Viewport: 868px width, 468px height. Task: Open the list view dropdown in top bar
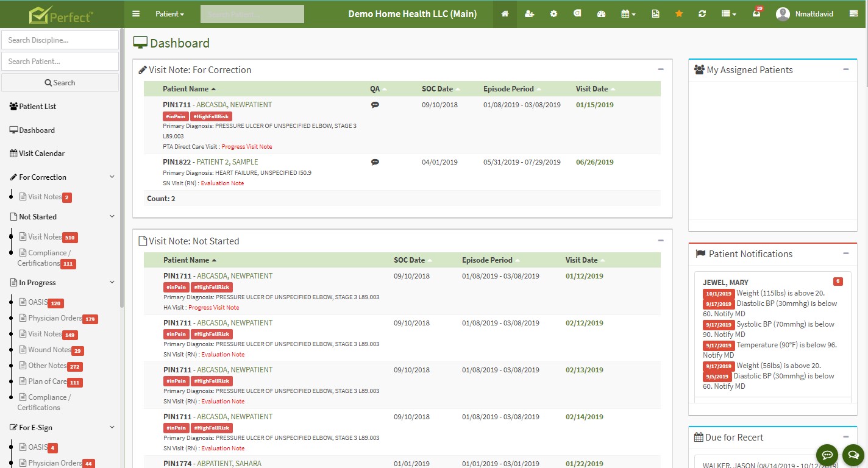(728, 14)
